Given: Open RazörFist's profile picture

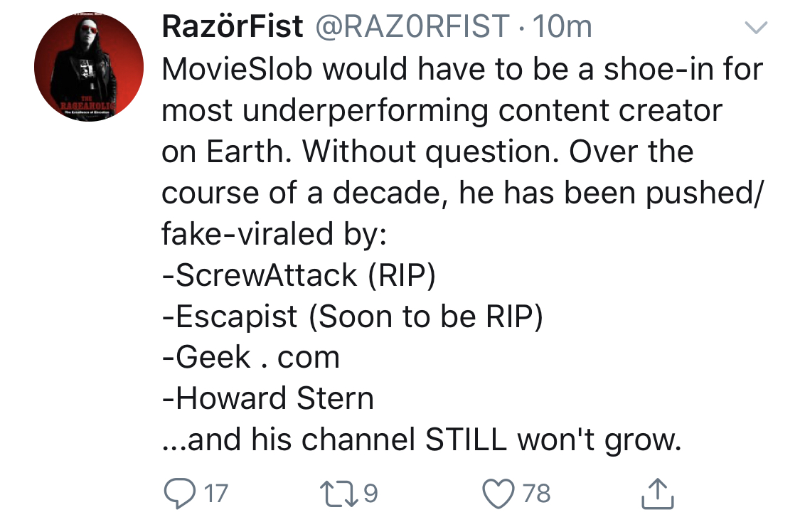Looking at the screenshot, I should [x=89, y=67].
